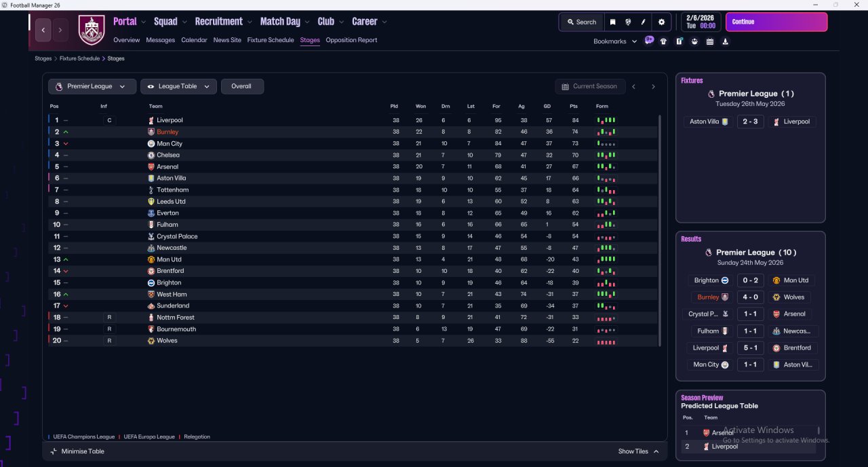Open the League Table view dropdown
Viewport: 868px width, 467px height.
click(179, 86)
